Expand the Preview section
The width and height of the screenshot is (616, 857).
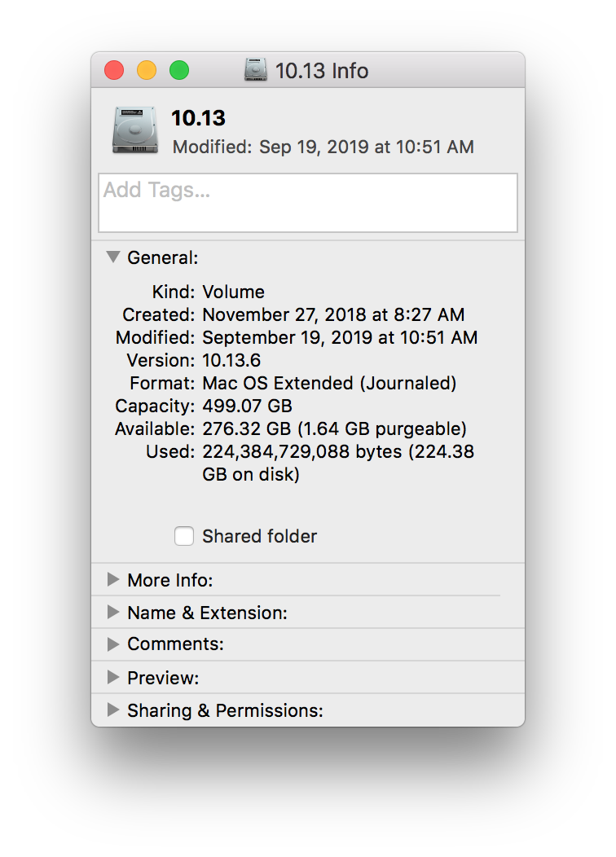pos(113,678)
